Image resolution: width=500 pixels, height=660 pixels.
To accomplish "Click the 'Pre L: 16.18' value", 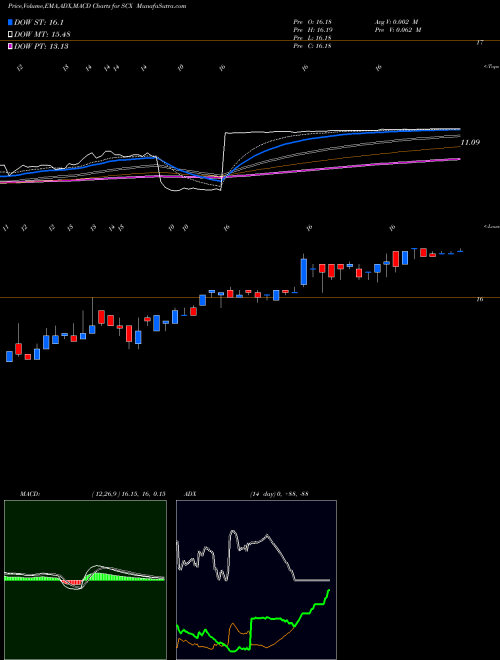I will click(x=312, y=38).
